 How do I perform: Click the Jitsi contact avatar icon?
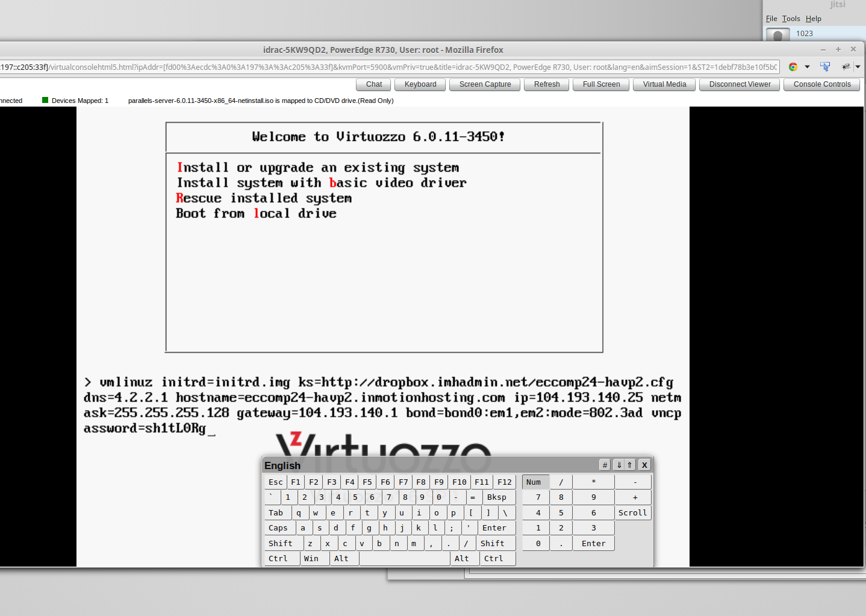coord(777,35)
